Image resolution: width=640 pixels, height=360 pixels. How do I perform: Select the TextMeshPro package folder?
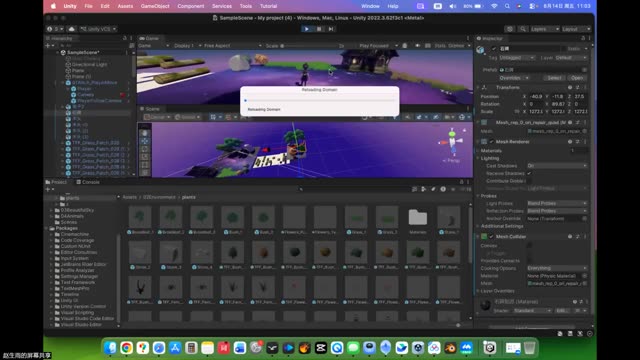[74, 289]
